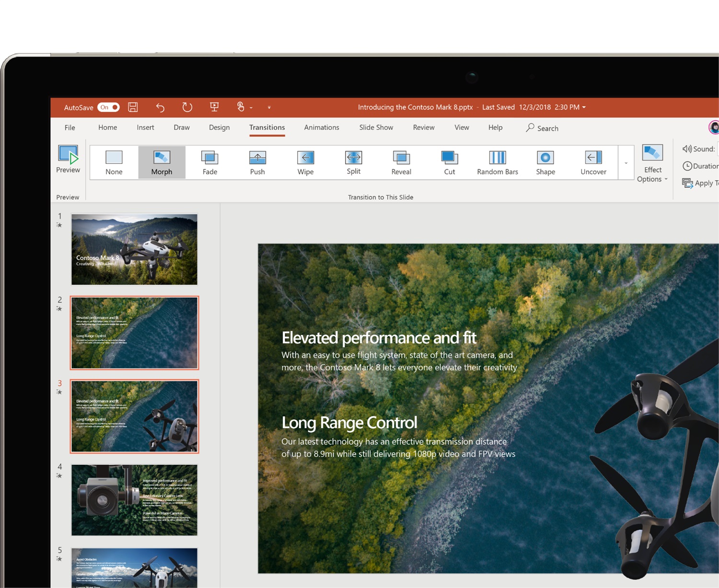The height and width of the screenshot is (588, 719).
Task: Switch to the Animations tab
Action: (321, 127)
